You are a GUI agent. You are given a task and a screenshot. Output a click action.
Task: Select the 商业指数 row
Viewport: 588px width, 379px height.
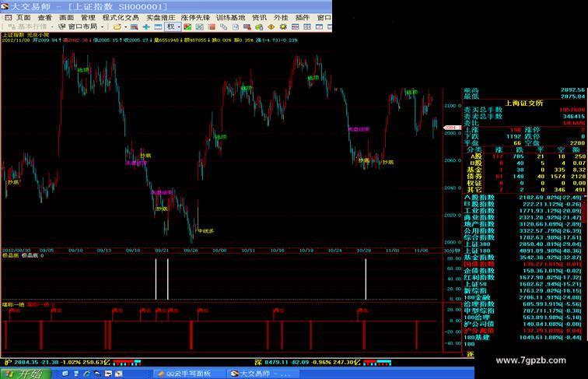[x=524, y=218]
